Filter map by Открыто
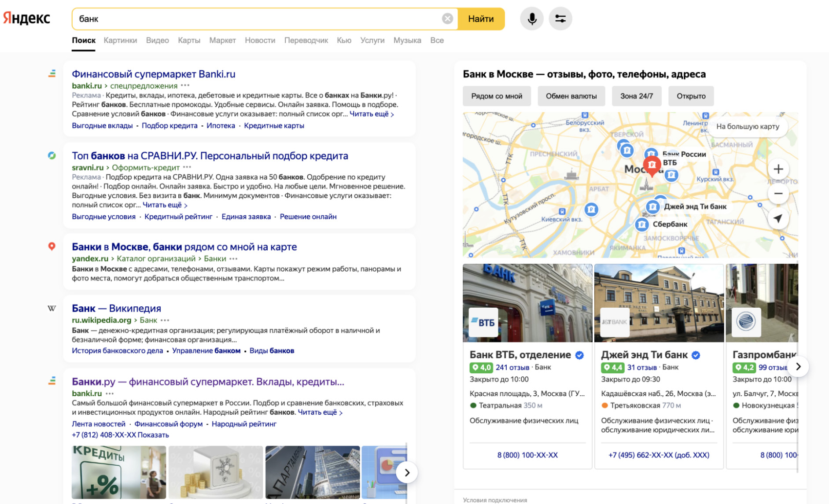This screenshot has width=829, height=504. (x=691, y=96)
